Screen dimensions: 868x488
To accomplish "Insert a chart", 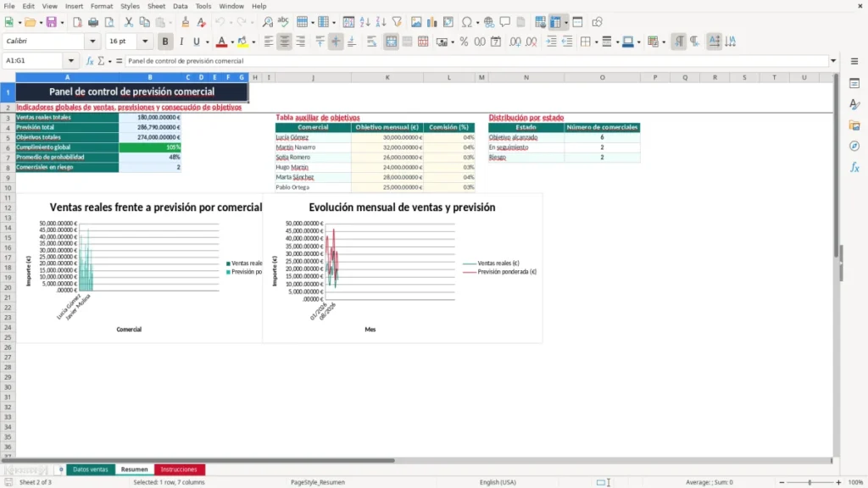I will pos(432,22).
